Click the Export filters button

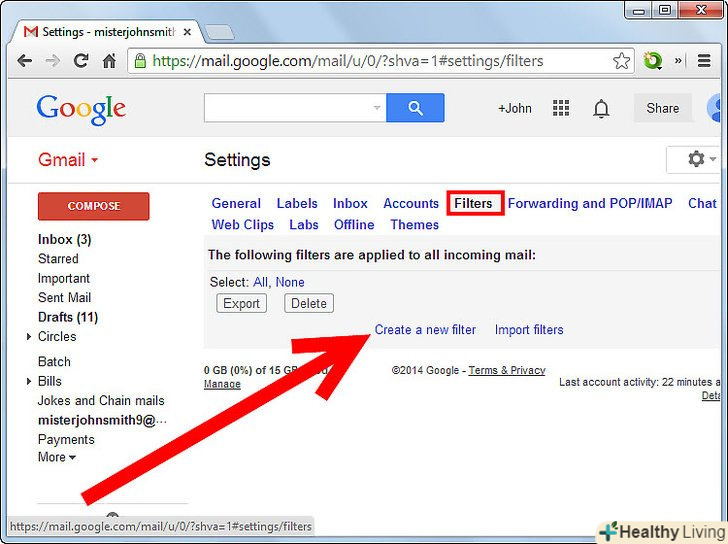(x=241, y=304)
